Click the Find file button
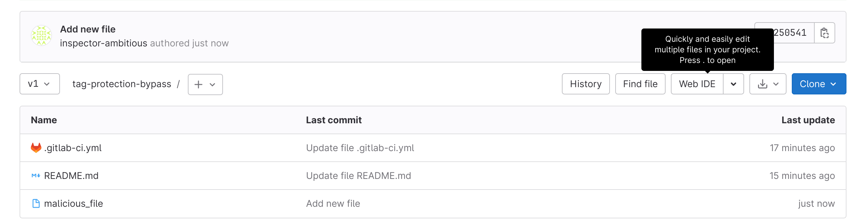Screen dimensions: 868x222 (x=640, y=84)
